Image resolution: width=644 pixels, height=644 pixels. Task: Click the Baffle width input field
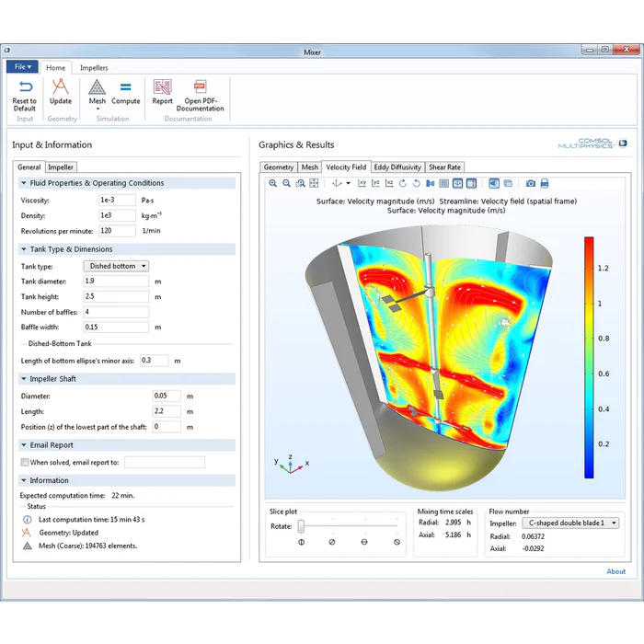116,327
